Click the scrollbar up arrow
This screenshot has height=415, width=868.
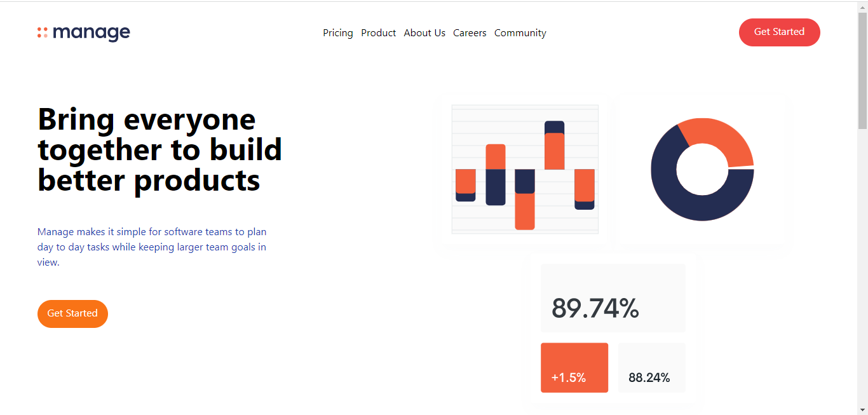tap(862, 7)
